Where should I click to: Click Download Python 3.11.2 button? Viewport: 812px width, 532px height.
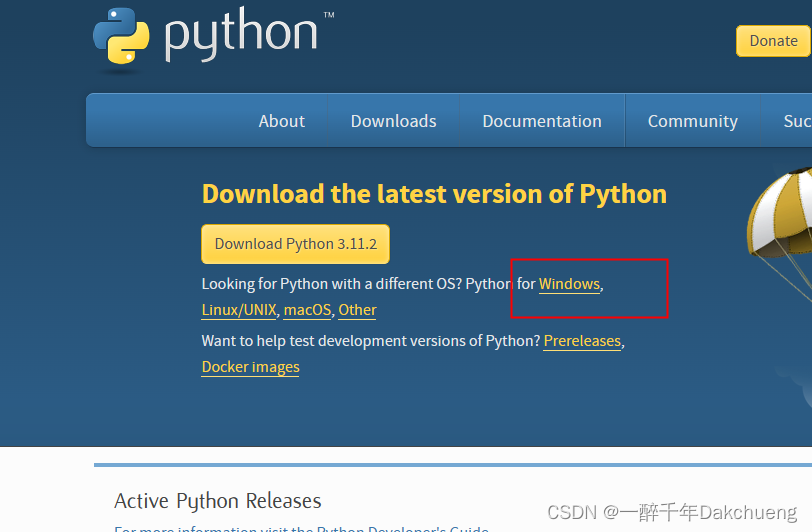(x=296, y=244)
